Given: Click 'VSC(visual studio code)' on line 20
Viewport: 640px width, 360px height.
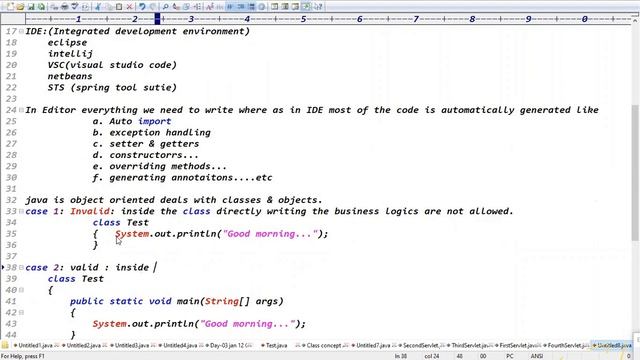Looking at the screenshot, I should 112,65.
